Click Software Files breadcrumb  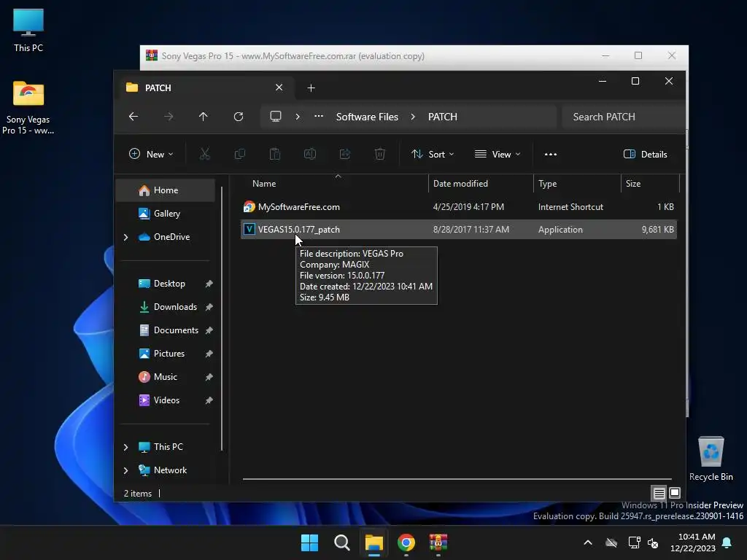(367, 117)
